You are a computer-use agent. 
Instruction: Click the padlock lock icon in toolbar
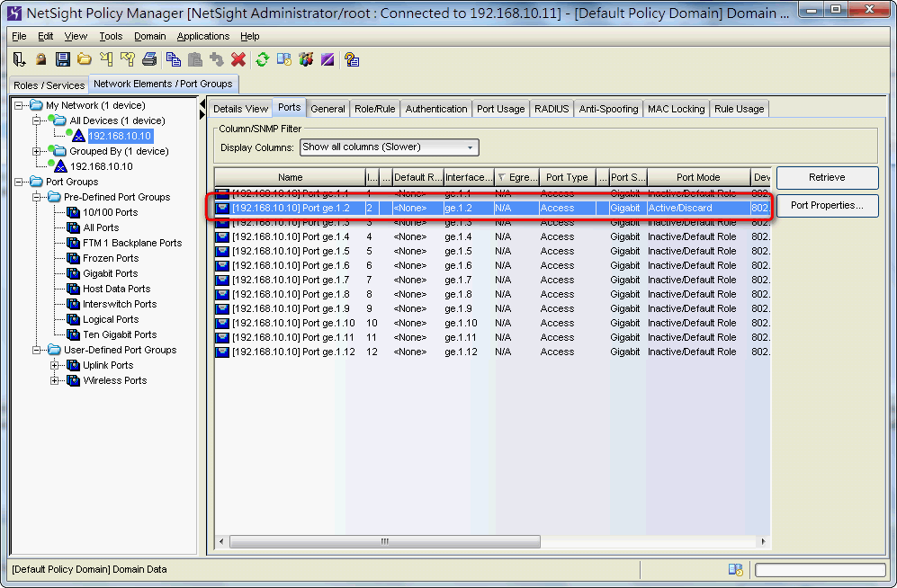coord(40,58)
